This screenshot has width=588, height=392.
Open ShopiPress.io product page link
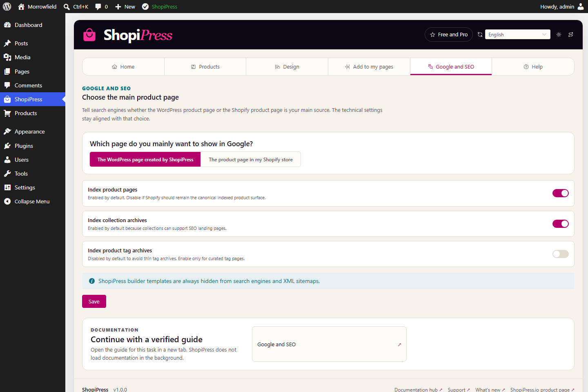[x=542, y=390]
